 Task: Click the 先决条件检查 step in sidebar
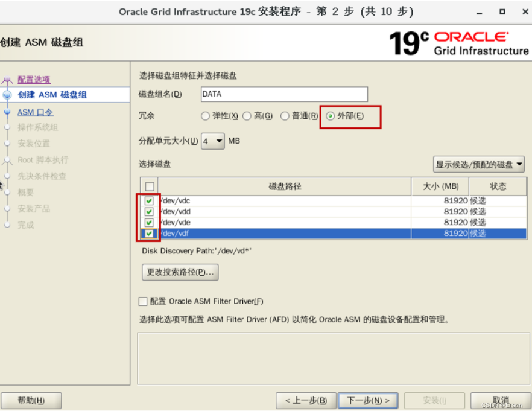(x=42, y=176)
